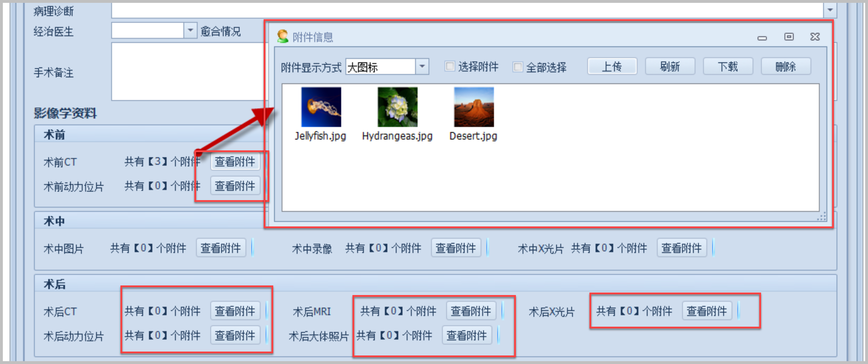Click inside the 手术备注 text area
This screenshot has height=364, width=868.
tap(188, 71)
